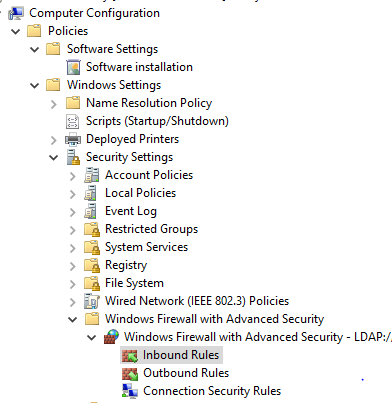Click the firewall LDAP brick-globe icon
The image size is (392, 403).
point(111,337)
